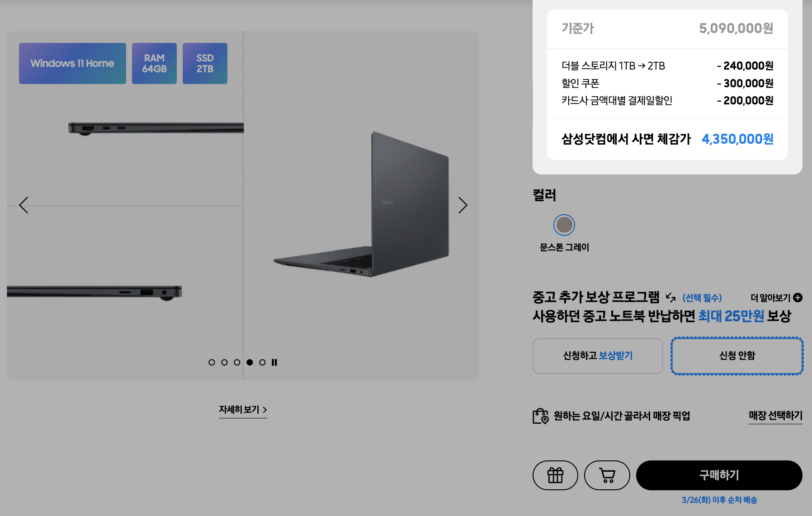Viewport: 812px width, 516px height.
Task: Go to second carousel slide dot
Action: coord(224,362)
